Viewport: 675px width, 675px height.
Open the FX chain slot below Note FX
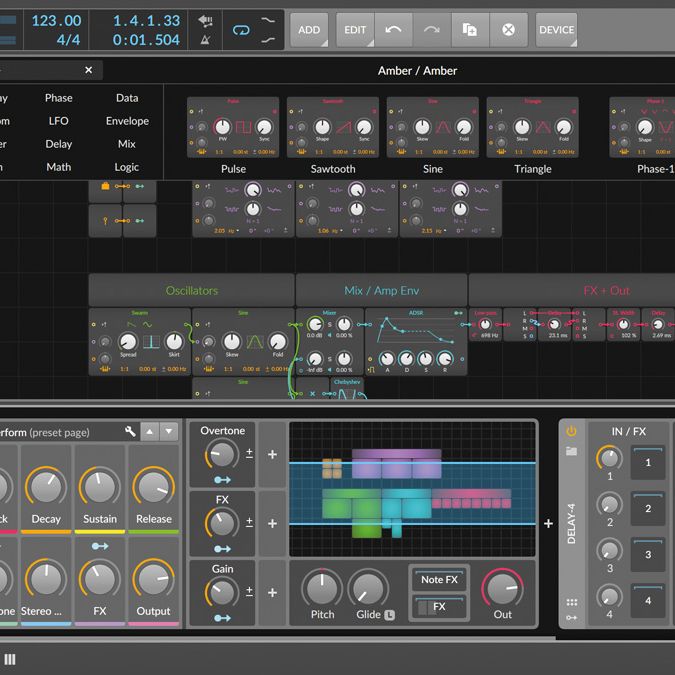439,607
